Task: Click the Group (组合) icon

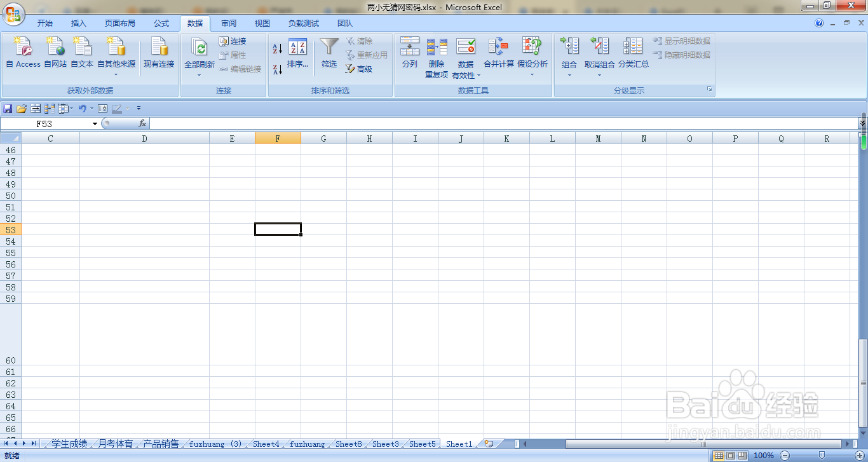Action: pos(569,47)
